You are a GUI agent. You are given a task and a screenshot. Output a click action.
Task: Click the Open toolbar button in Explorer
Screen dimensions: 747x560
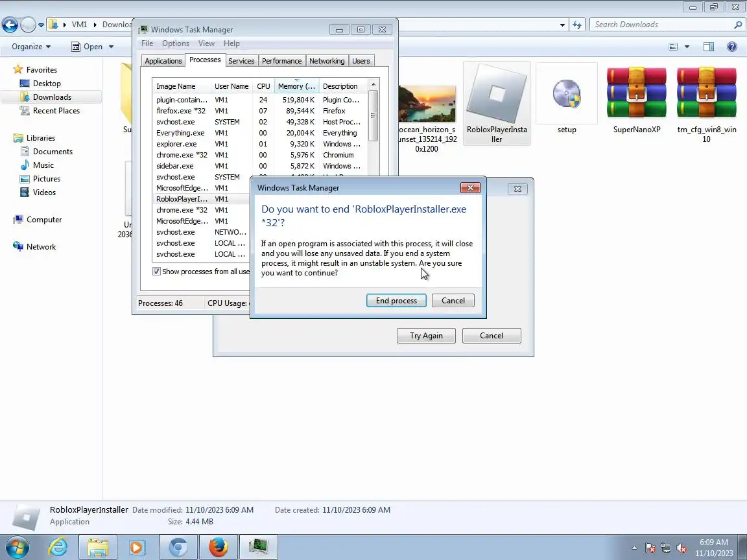(87, 47)
